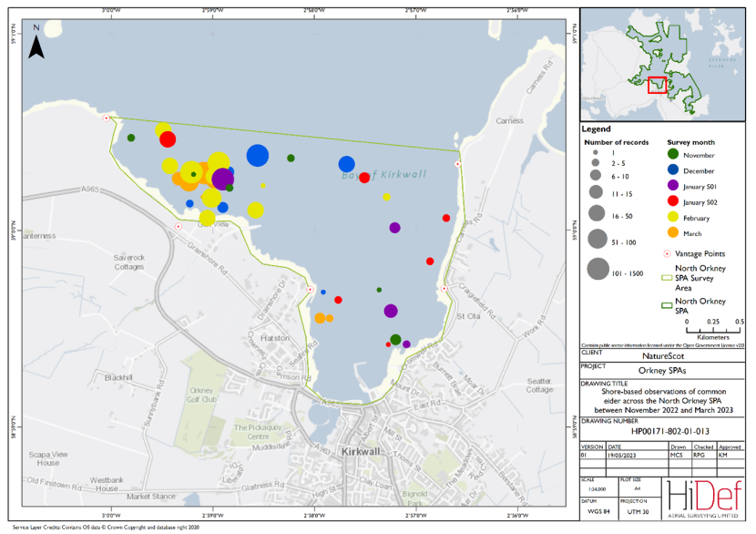
Task: Select the grey legend circle labeled 2 - 5
Action: [x=596, y=163]
